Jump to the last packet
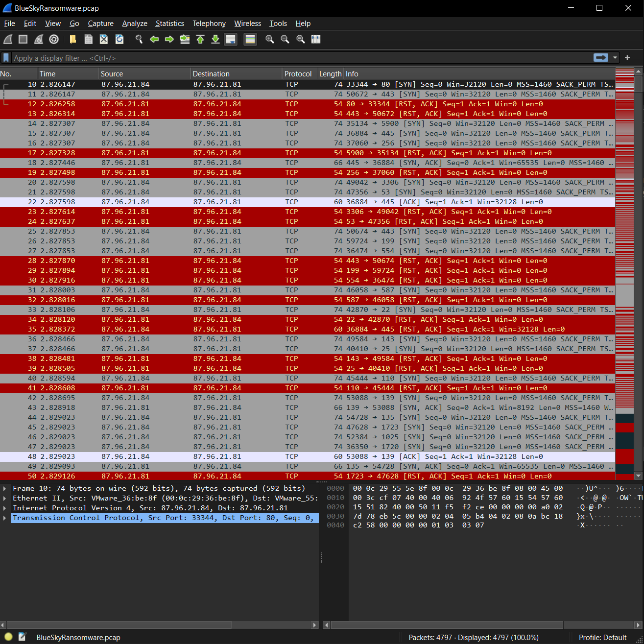 [215, 39]
